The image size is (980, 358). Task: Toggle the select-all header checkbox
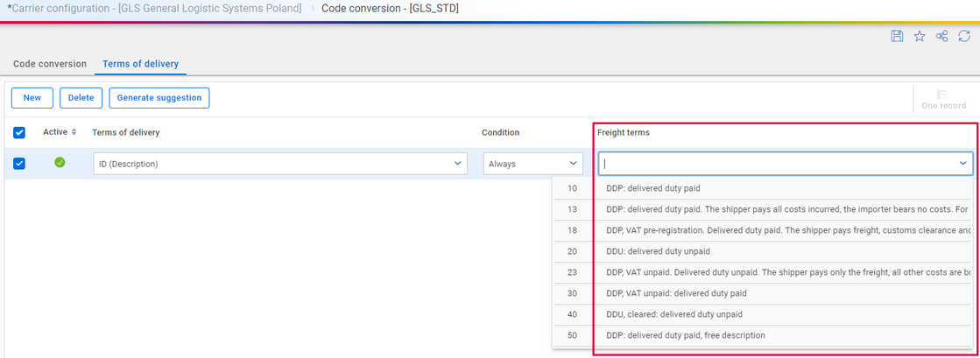19,132
